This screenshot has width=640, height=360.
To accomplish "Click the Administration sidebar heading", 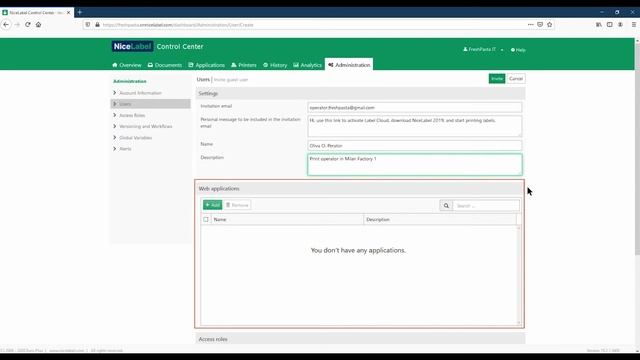I will (x=130, y=81).
